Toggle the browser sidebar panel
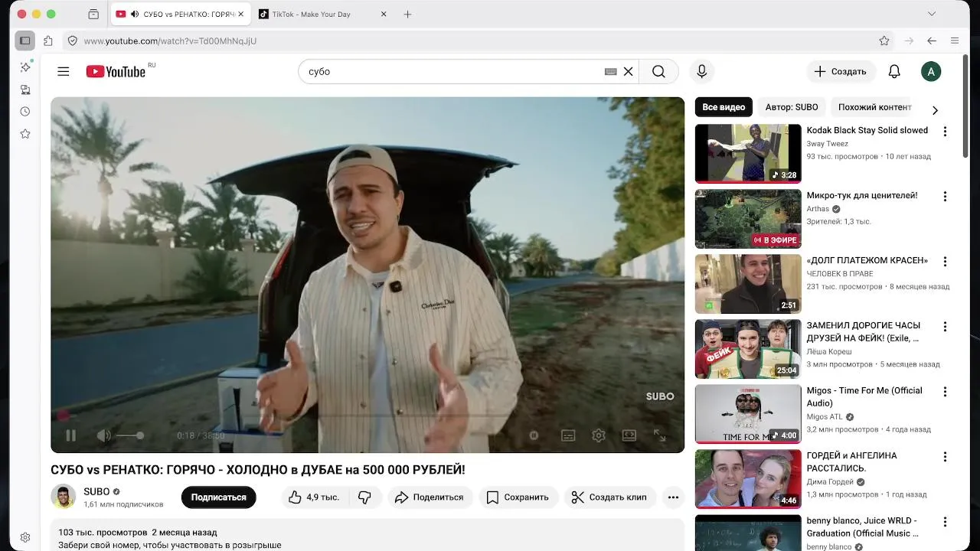Screen dimensions: 980x551 [25, 41]
